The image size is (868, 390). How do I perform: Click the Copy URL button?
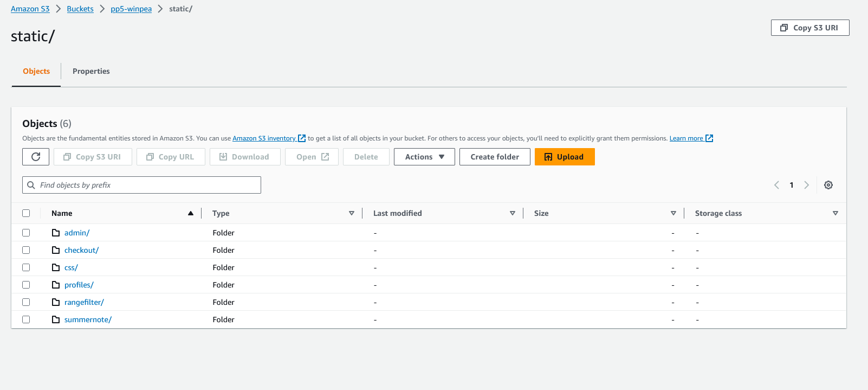coord(171,157)
